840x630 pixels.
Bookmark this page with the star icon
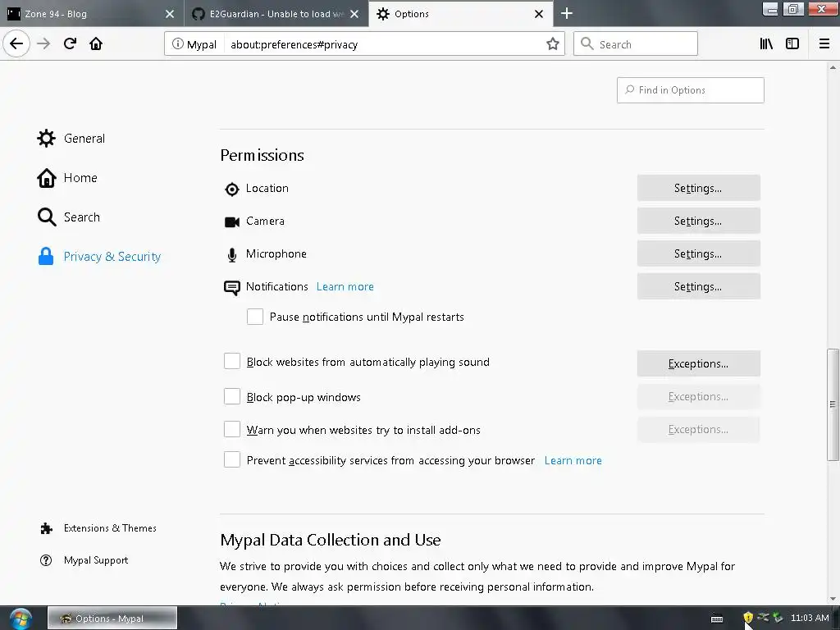click(x=553, y=44)
